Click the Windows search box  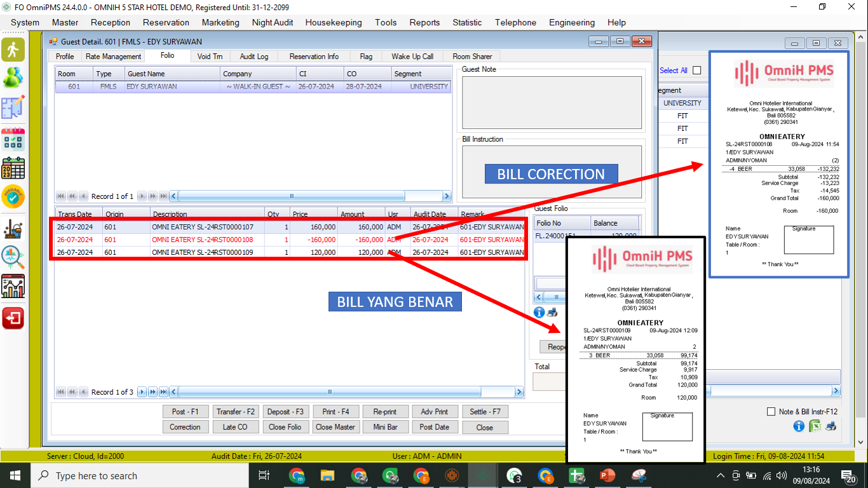(x=139, y=475)
